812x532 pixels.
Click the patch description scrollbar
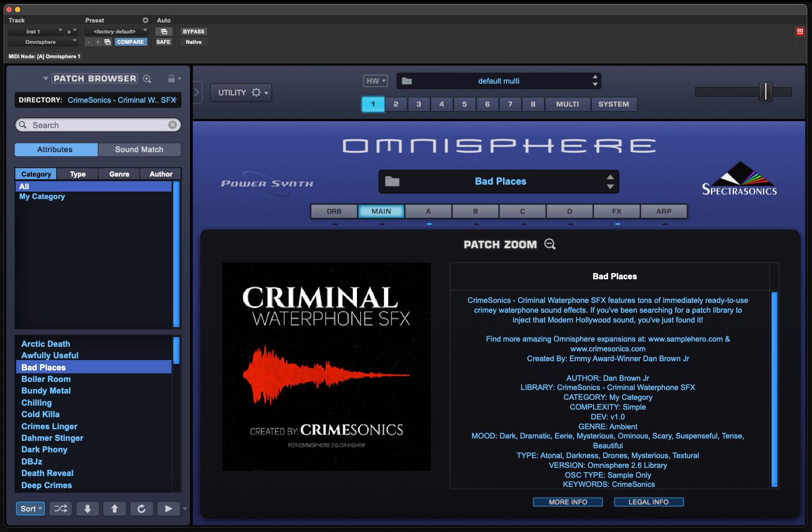tap(774, 389)
